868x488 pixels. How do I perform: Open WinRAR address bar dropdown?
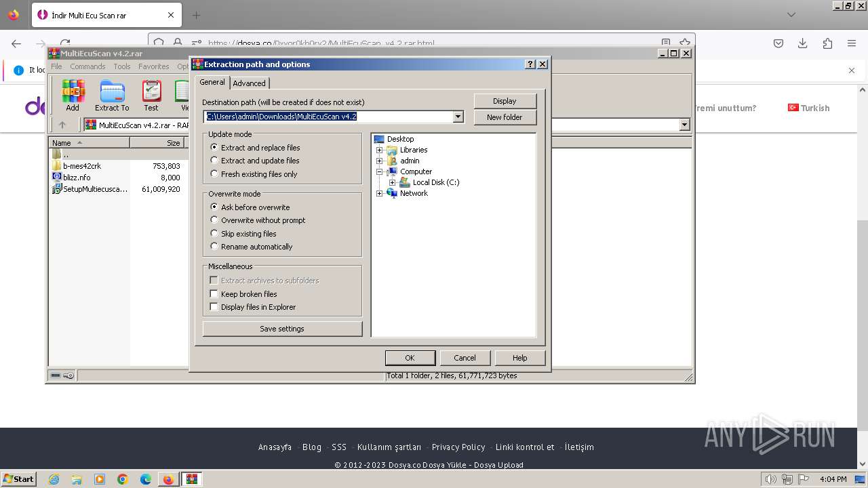point(684,125)
